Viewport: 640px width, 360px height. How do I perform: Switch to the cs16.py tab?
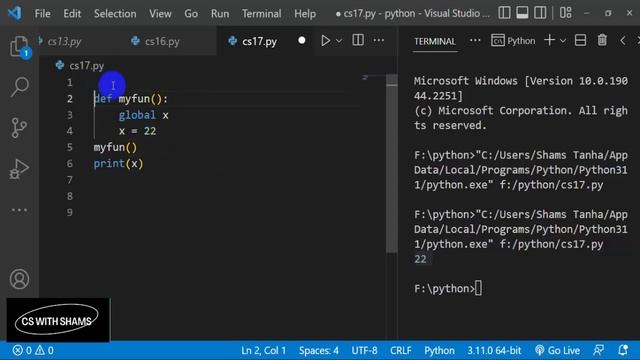click(162, 41)
